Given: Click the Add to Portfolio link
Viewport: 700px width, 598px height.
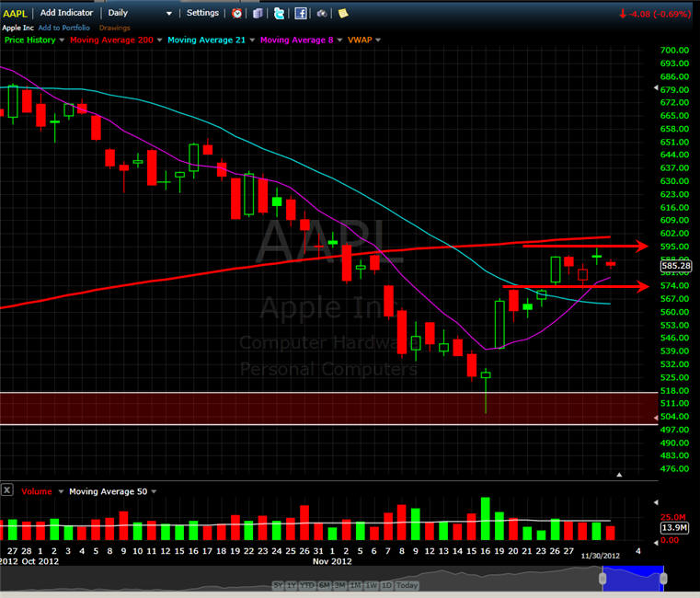Looking at the screenshot, I should pyautogui.click(x=63, y=28).
